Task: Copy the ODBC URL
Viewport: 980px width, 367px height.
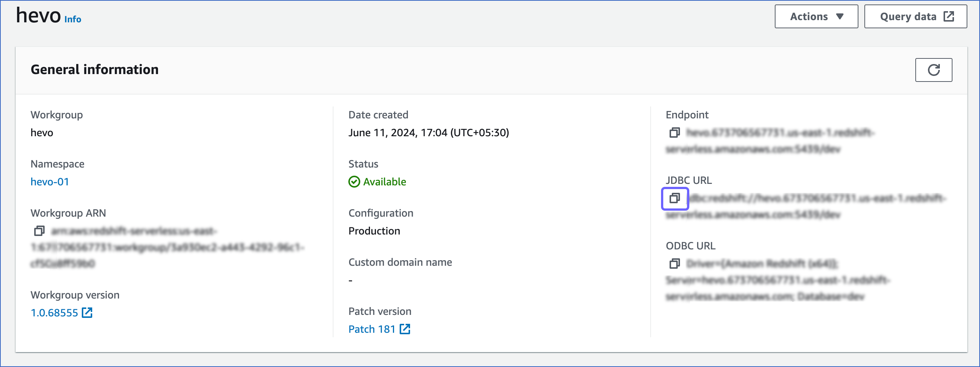Action: click(x=674, y=264)
